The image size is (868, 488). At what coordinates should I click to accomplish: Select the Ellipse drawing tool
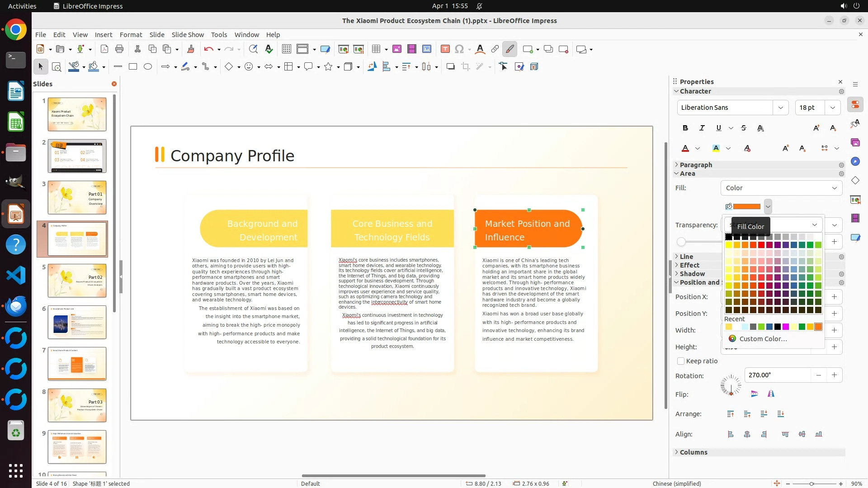coord(148,67)
